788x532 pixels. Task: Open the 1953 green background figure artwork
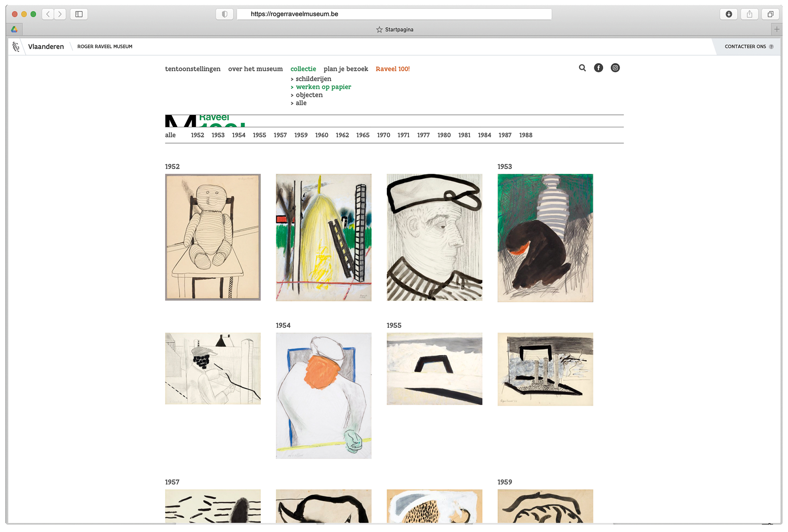pyautogui.click(x=545, y=238)
